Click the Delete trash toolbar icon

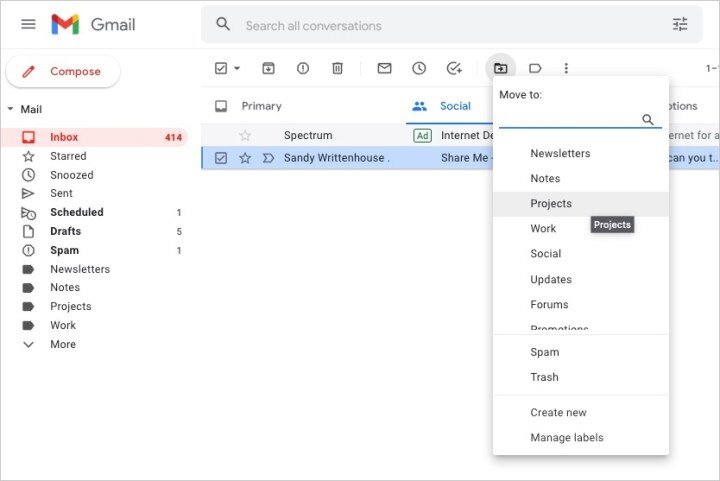338,68
